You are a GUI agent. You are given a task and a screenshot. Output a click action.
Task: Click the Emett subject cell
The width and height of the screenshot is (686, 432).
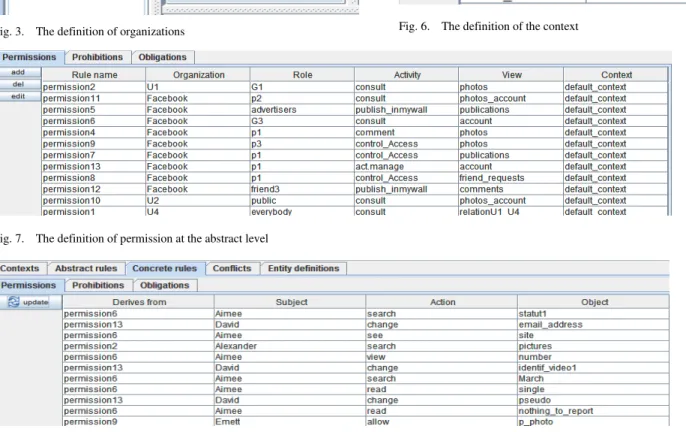(x=291, y=422)
